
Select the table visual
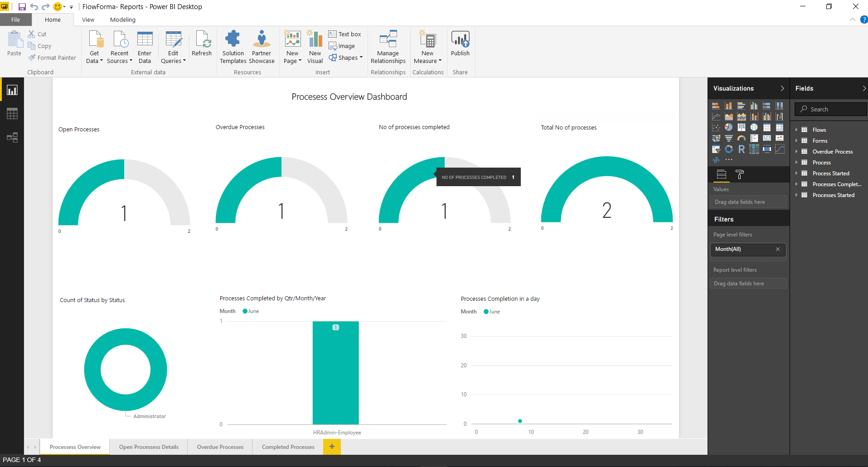[x=766, y=127]
